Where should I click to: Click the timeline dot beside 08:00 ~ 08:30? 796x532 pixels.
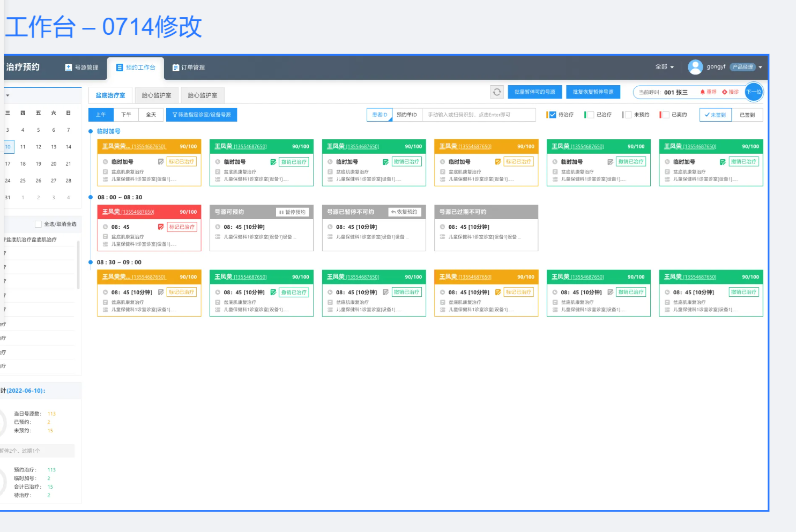point(91,197)
